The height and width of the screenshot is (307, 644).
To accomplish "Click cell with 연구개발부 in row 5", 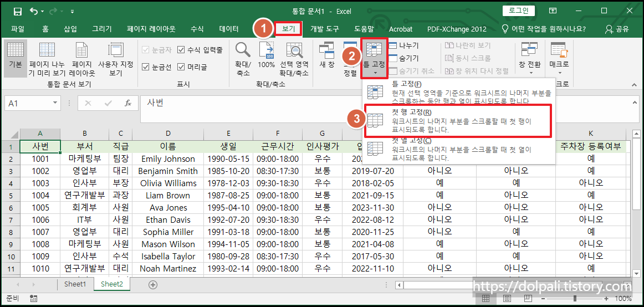I will [x=85, y=196].
